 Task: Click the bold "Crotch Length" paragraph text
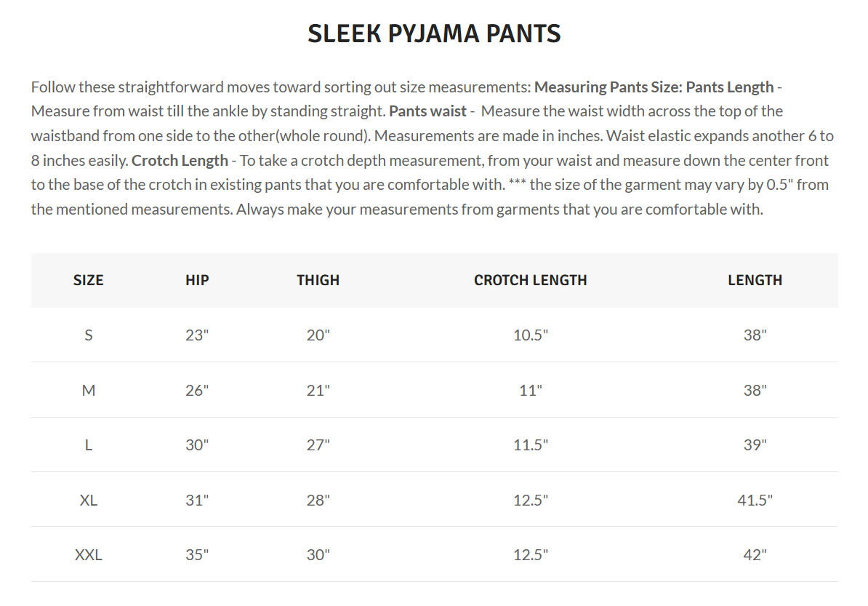(180, 161)
